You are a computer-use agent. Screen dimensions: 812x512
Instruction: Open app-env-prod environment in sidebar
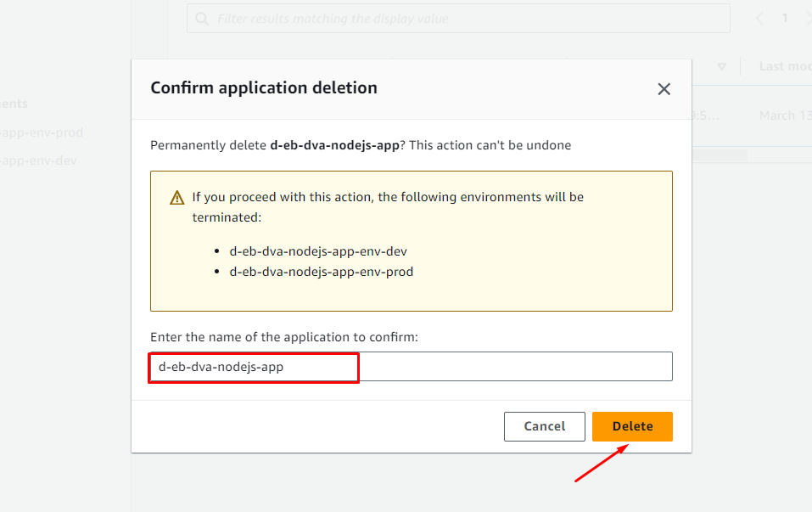pyautogui.click(x=41, y=132)
